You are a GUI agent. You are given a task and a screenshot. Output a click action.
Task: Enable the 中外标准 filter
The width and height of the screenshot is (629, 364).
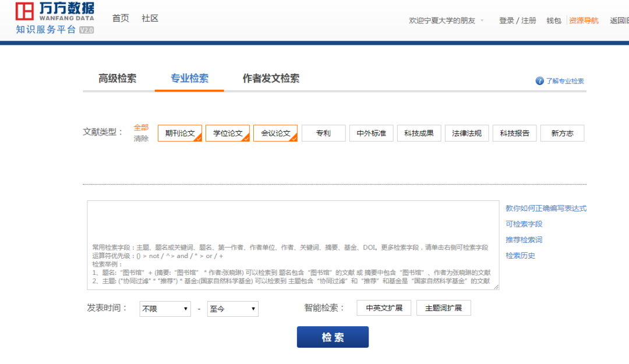[371, 133]
